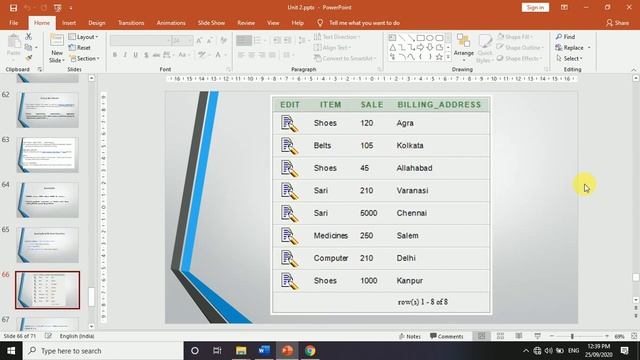
Task: Switch to the Animations tab
Action: coord(171,23)
